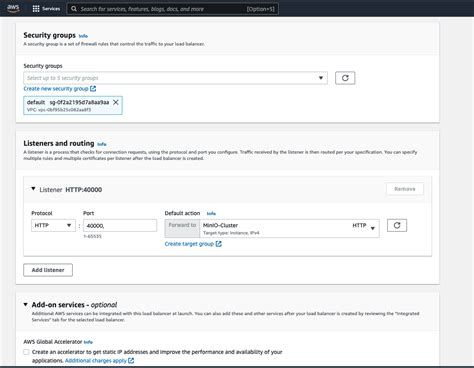Open the Services grid menu icon
Image resolution: width=474 pixels, height=368 pixels.
(x=36, y=9)
